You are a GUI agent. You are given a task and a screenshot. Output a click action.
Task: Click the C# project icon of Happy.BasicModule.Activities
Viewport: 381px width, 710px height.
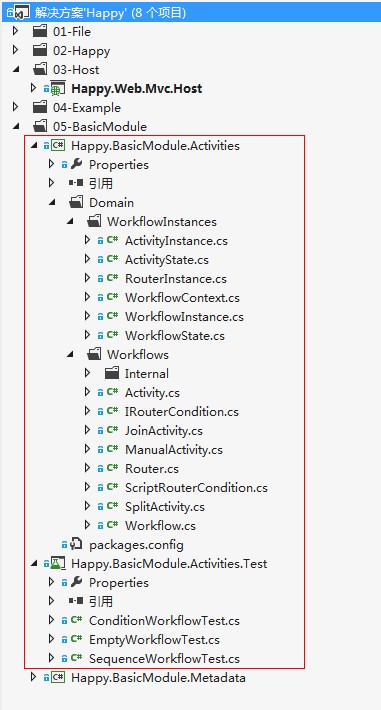pos(58,145)
